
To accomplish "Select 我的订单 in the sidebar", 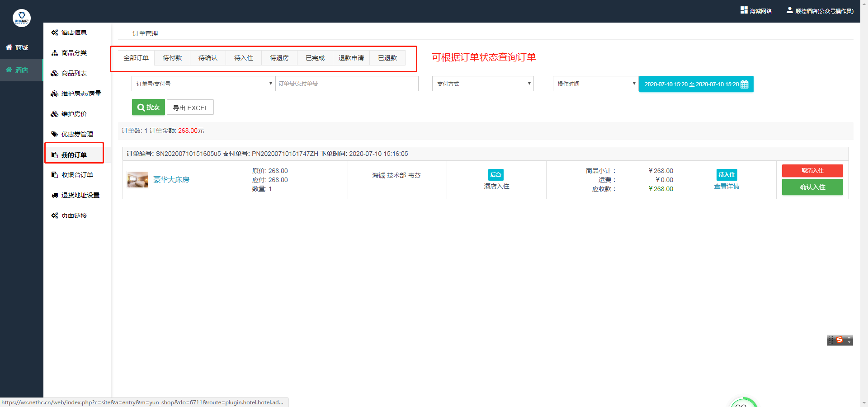I will click(x=75, y=154).
